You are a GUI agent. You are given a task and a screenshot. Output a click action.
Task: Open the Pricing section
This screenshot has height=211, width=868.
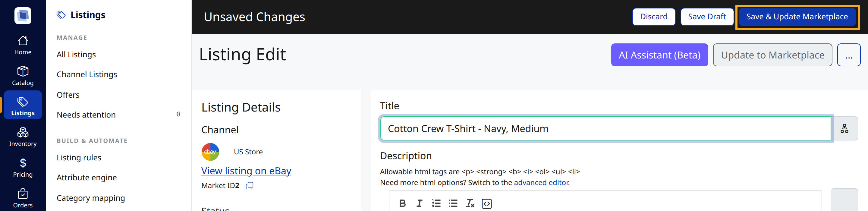point(23,168)
